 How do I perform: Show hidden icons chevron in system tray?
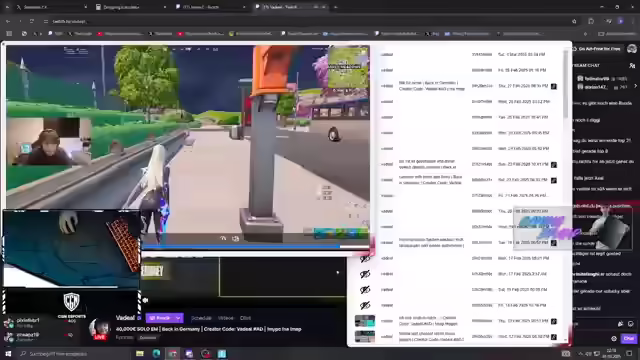tap(580, 353)
